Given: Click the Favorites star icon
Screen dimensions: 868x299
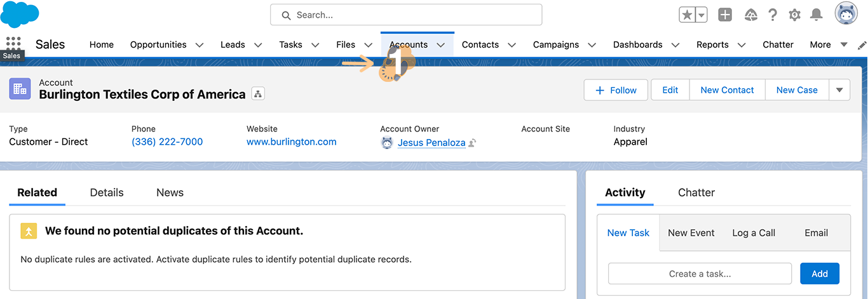Looking at the screenshot, I should tap(687, 15).
